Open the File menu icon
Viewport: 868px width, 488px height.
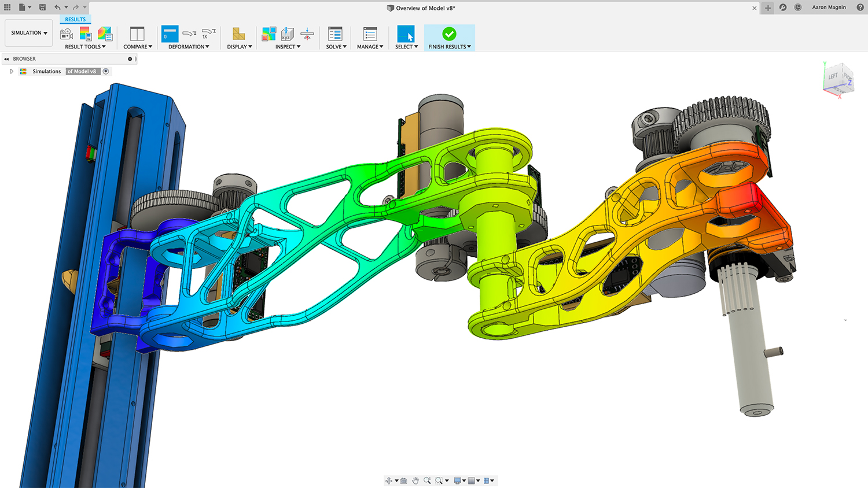[22, 8]
